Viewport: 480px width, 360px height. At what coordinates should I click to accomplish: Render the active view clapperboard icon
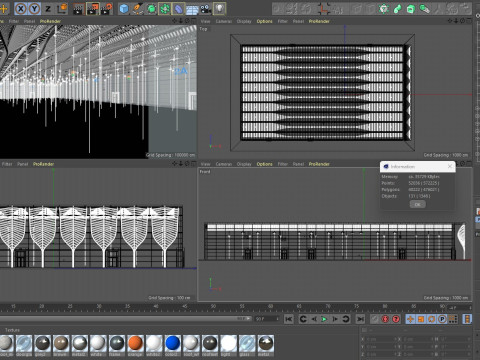(x=78, y=9)
